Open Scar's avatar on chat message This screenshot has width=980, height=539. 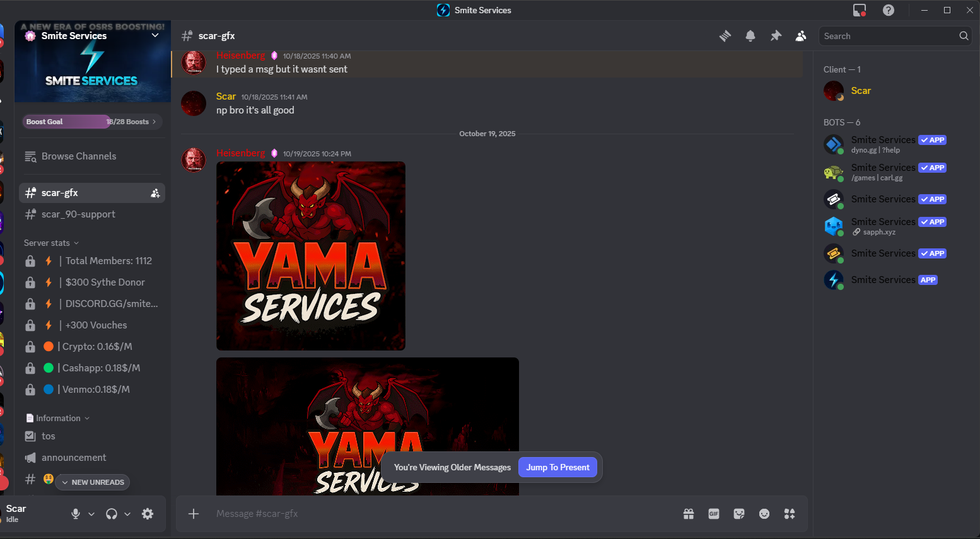click(194, 103)
